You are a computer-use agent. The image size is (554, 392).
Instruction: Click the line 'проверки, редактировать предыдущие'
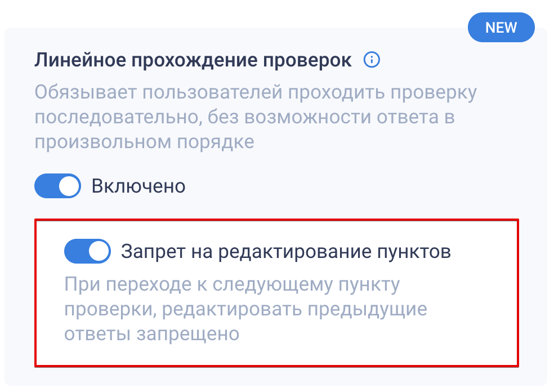(245, 309)
